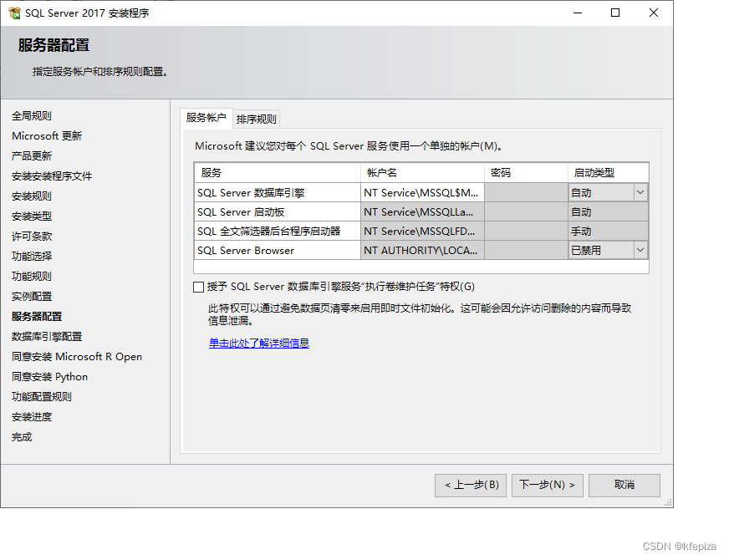This screenshot has height=560, width=729.
Task: Open startup type dropdown for SQL Server 数据库引擎
Action: click(x=640, y=192)
